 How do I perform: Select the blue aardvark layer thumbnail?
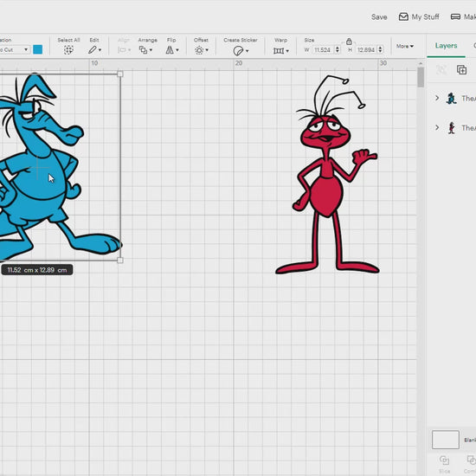coord(452,99)
